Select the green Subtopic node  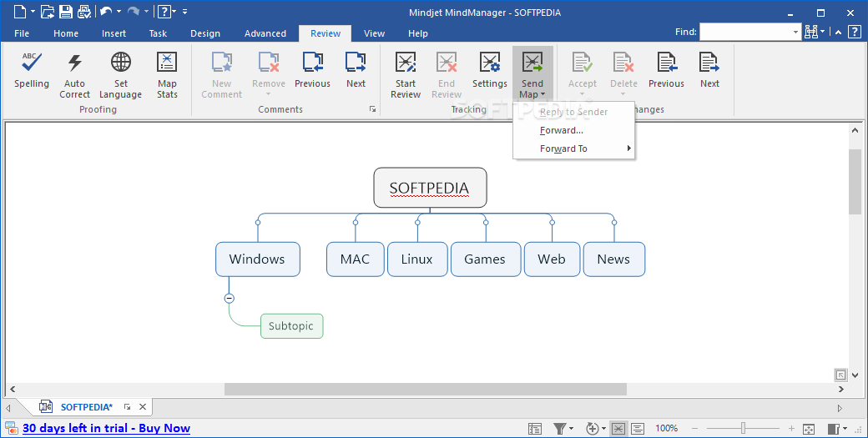(x=292, y=325)
